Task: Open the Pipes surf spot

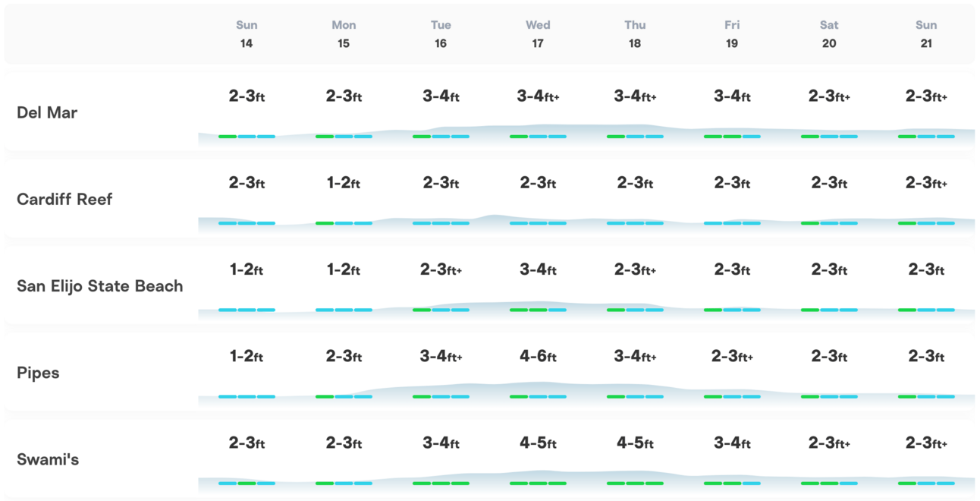Action: point(38,373)
